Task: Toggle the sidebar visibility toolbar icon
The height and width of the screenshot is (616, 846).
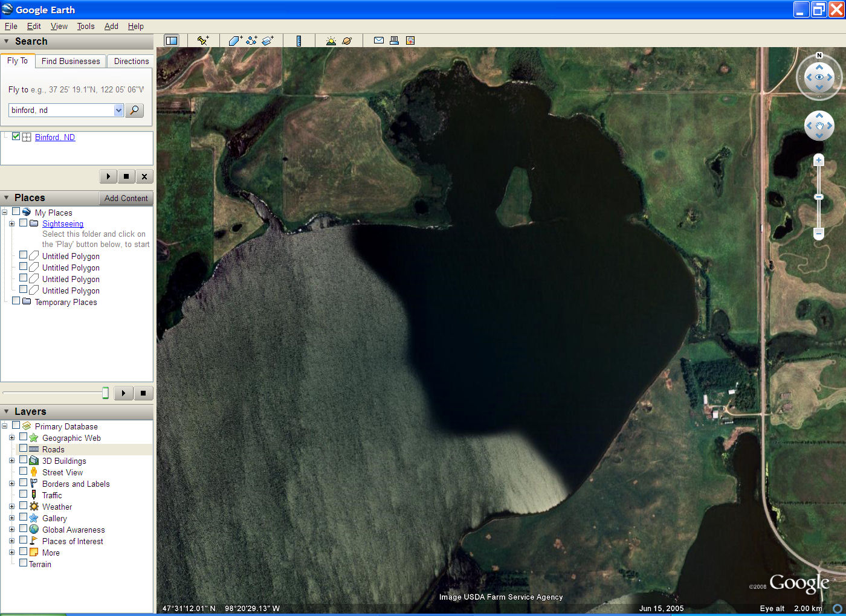Action: tap(172, 40)
